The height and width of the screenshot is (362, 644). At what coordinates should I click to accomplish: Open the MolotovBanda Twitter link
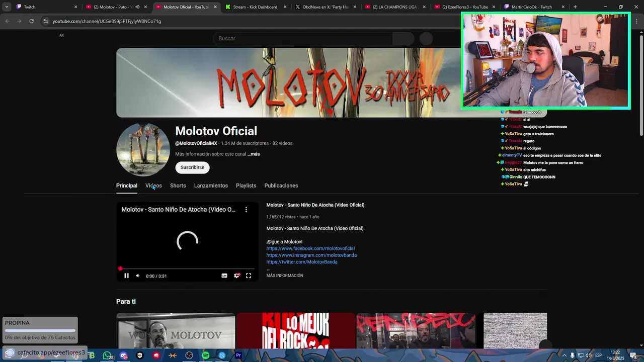(302, 262)
